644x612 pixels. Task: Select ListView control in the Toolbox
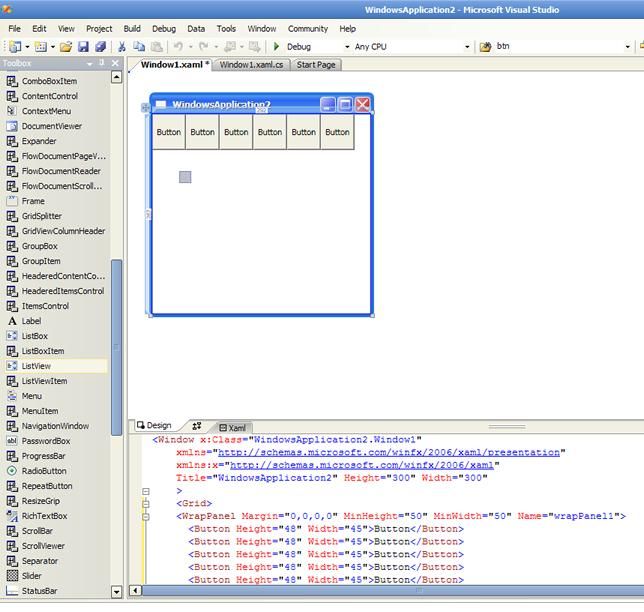coord(55,366)
